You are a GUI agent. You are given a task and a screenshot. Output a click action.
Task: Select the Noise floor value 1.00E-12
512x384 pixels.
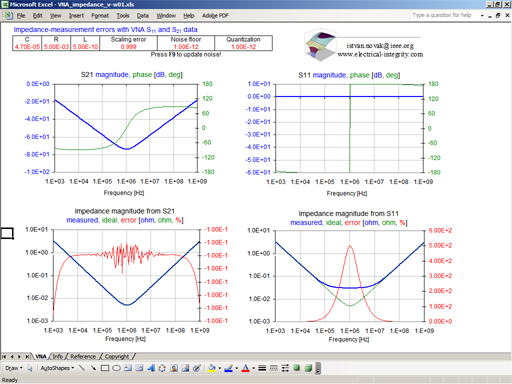[x=186, y=47]
